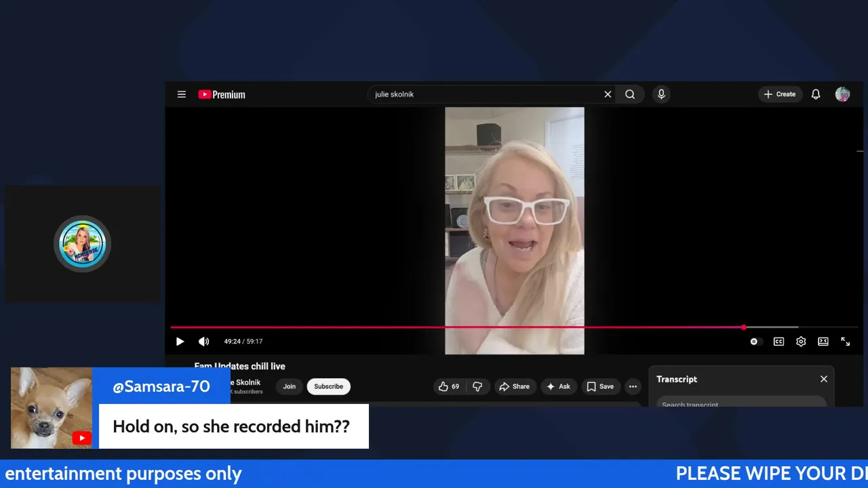Click the chihuahua commenter picture
This screenshot has width=868, height=488.
(52, 408)
